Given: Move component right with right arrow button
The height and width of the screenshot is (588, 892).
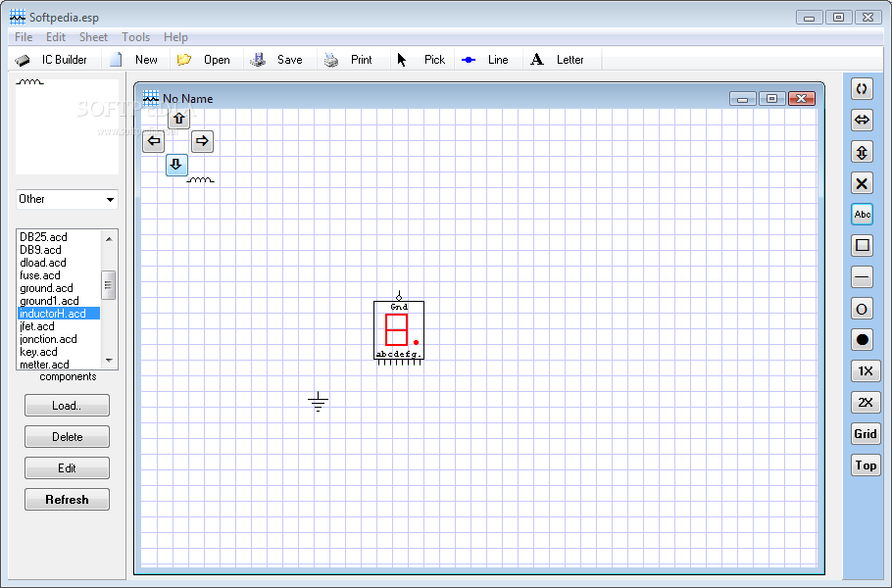Looking at the screenshot, I should (202, 141).
